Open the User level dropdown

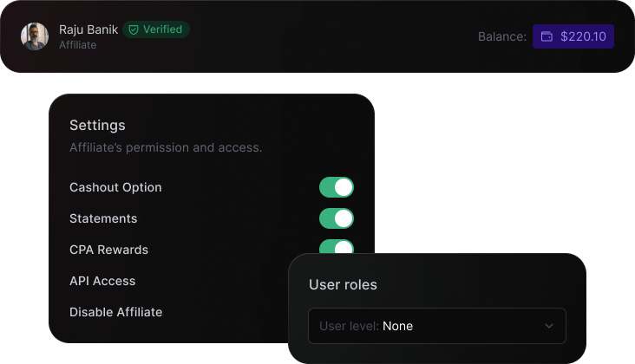tap(436, 326)
